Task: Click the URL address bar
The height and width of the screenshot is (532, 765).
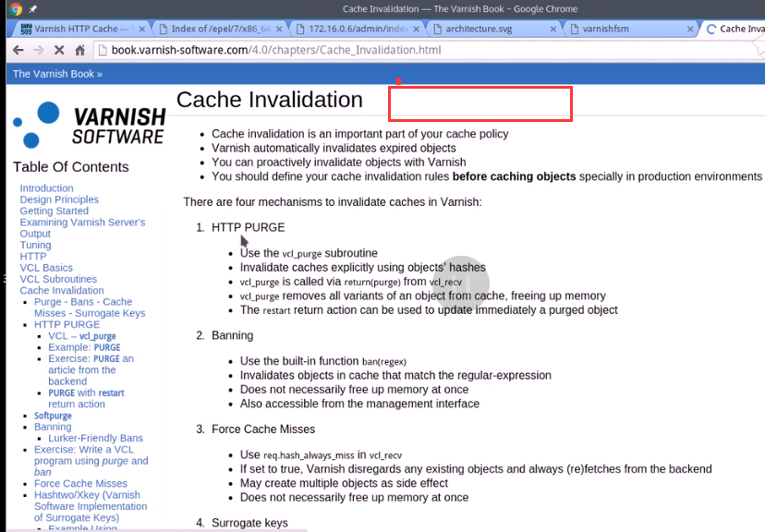Action: coord(430,50)
